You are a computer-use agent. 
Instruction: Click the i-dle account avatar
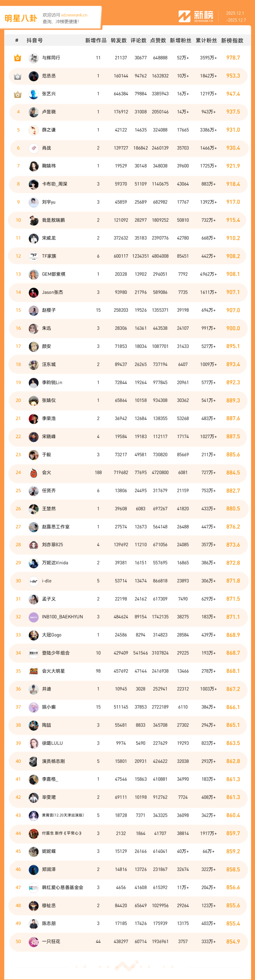(34, 581)
